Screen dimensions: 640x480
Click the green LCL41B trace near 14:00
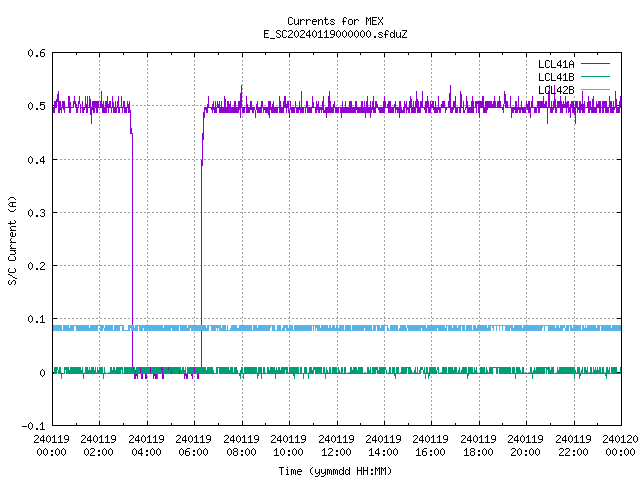(384, 371)
